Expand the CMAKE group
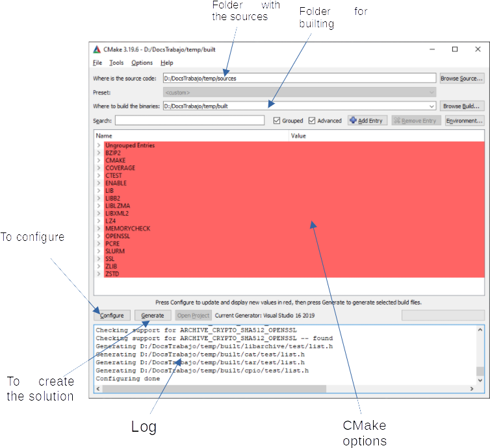490x448 pixels. click(99, 160)
